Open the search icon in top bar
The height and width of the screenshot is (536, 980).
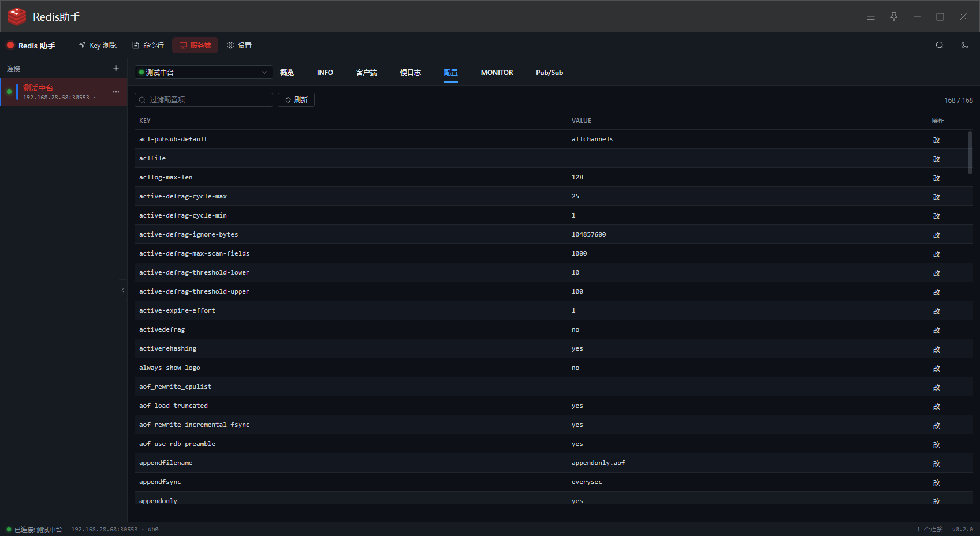(940, 45)
